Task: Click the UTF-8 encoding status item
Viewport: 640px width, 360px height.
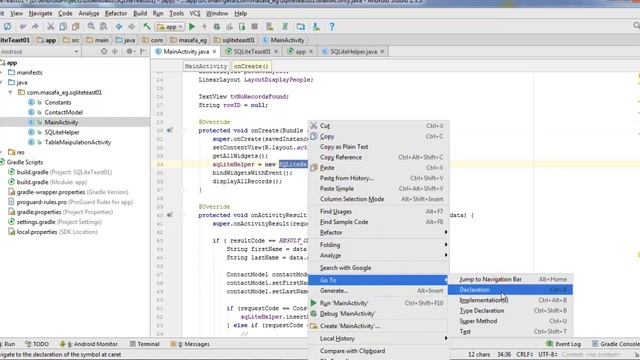Action: [x=548, y=354]
